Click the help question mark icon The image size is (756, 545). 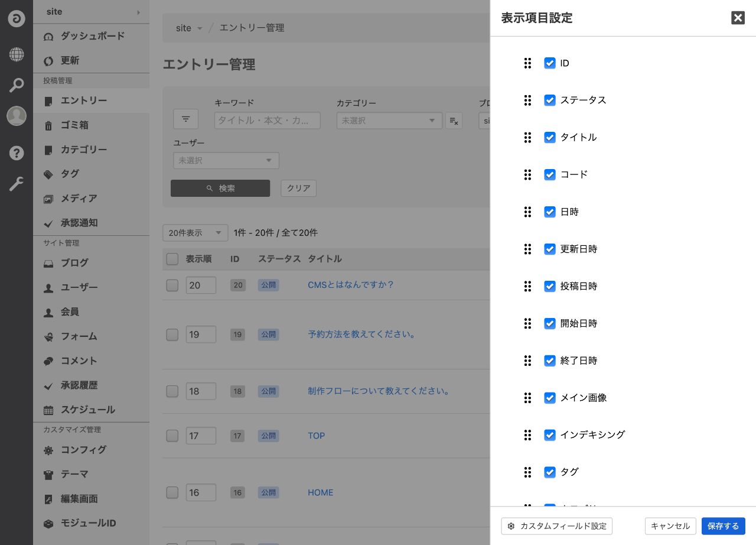(16, 153)
